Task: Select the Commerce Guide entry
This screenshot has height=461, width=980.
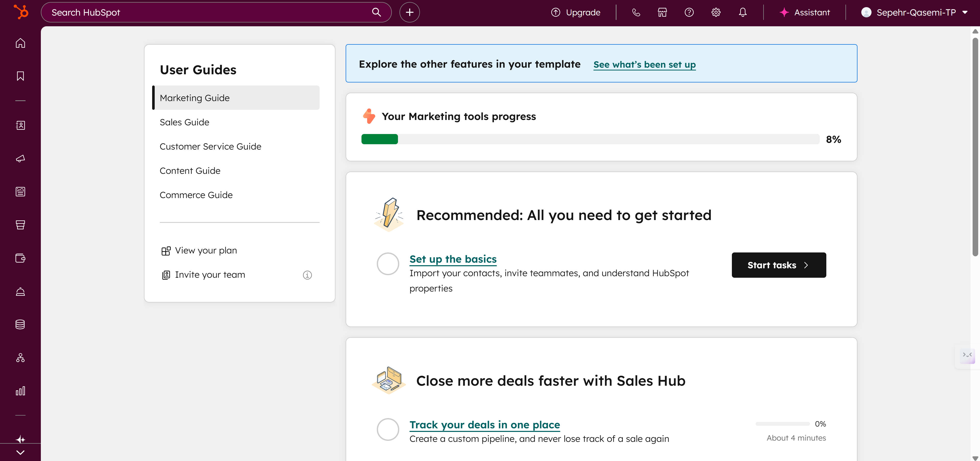Action: [x=196, y=194]
